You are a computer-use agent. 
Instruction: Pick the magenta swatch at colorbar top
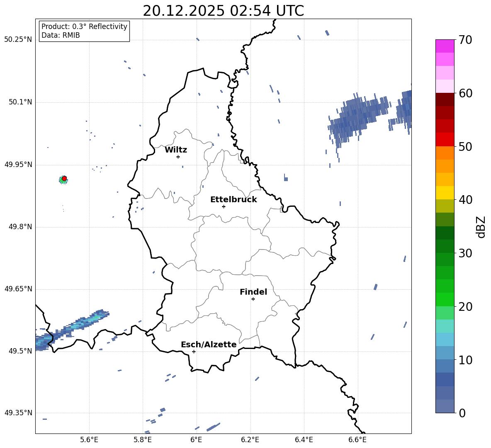(445, 46)
